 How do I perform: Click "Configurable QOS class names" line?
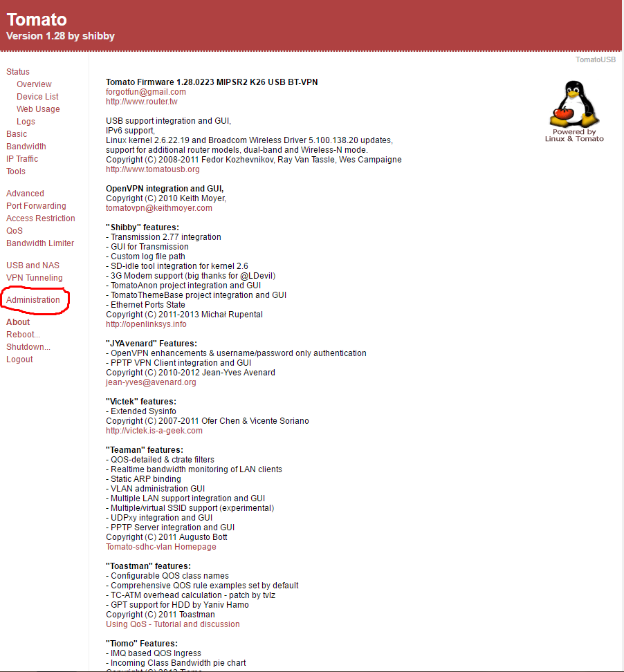[x=167, y=576]
